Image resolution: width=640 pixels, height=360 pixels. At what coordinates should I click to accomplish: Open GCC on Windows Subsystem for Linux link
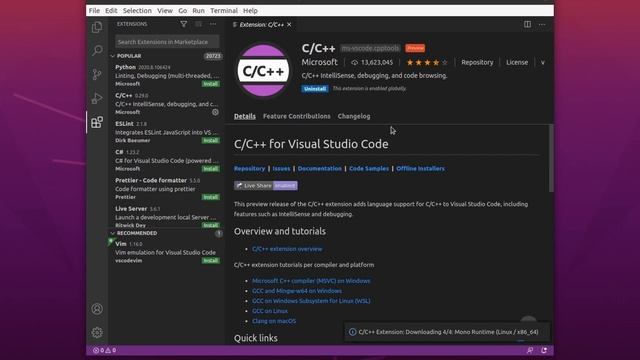click(311, 301)
